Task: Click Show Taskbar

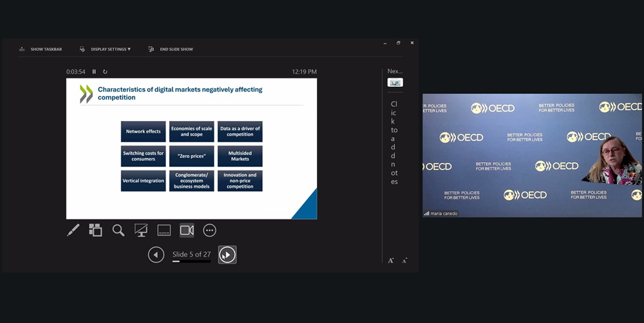Action: 41,49
